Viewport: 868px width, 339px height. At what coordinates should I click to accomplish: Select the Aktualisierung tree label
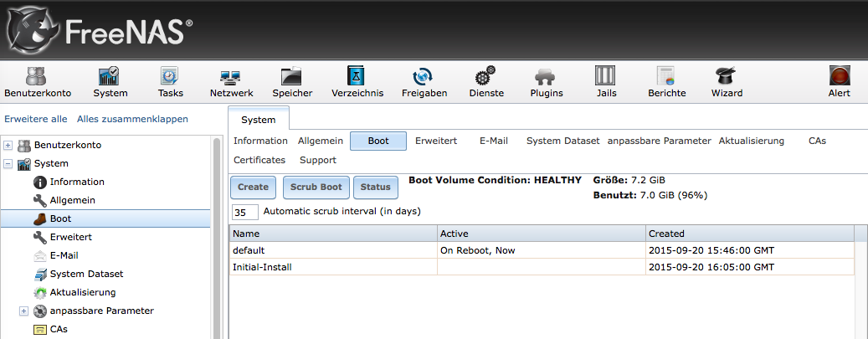pos(83,292)
